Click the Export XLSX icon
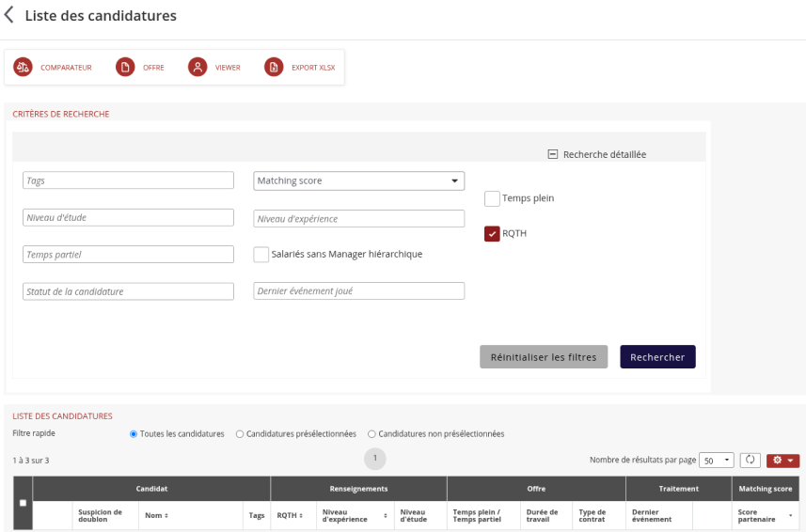 point(274,68)
